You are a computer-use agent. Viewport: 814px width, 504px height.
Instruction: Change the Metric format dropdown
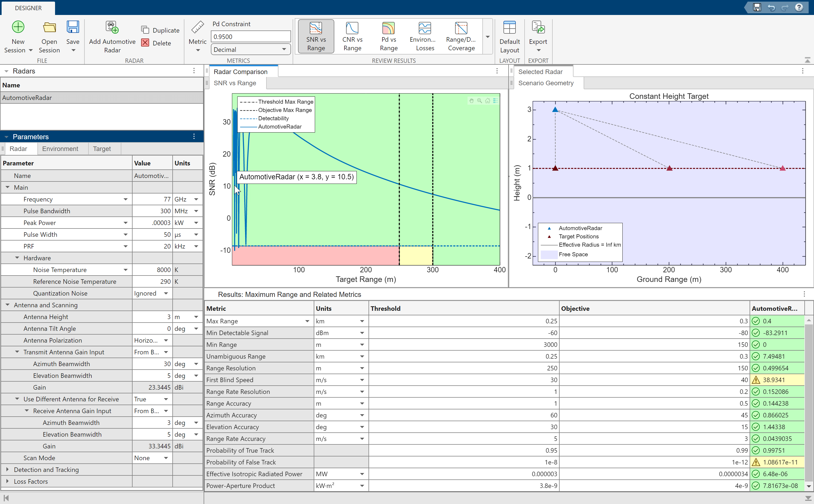click(250, 49)
